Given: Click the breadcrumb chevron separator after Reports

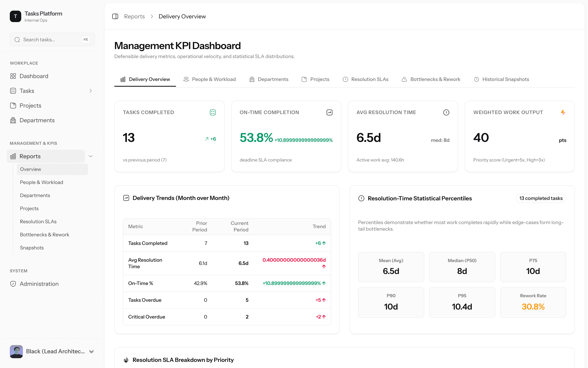Looking at the screenshot, I should tap(152, 16).
